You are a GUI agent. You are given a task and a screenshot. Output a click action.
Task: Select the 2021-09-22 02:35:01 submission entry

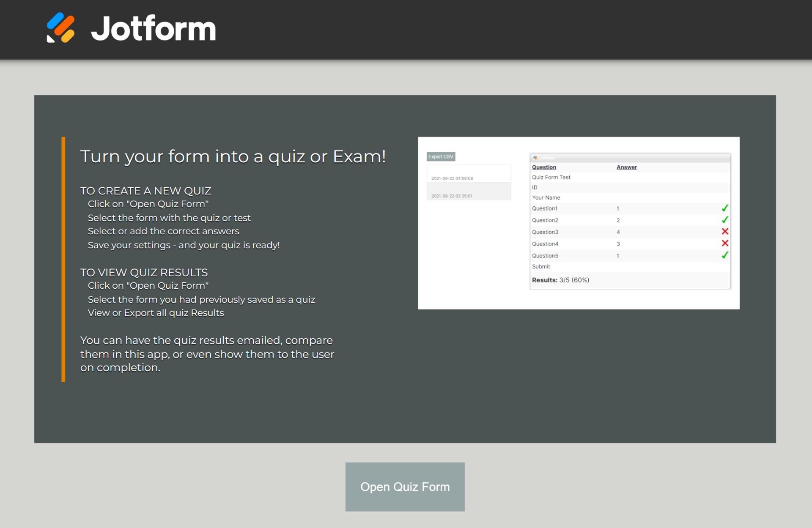[x=452, y=196]
